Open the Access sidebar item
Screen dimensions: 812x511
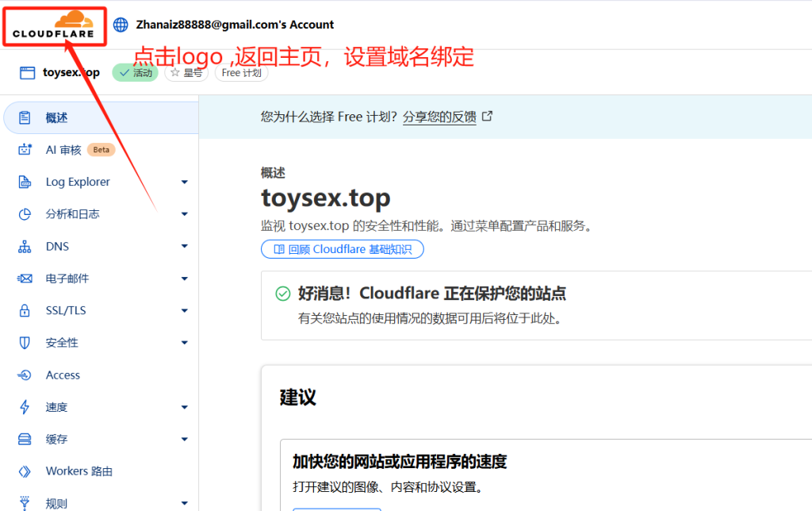(101, 375)
